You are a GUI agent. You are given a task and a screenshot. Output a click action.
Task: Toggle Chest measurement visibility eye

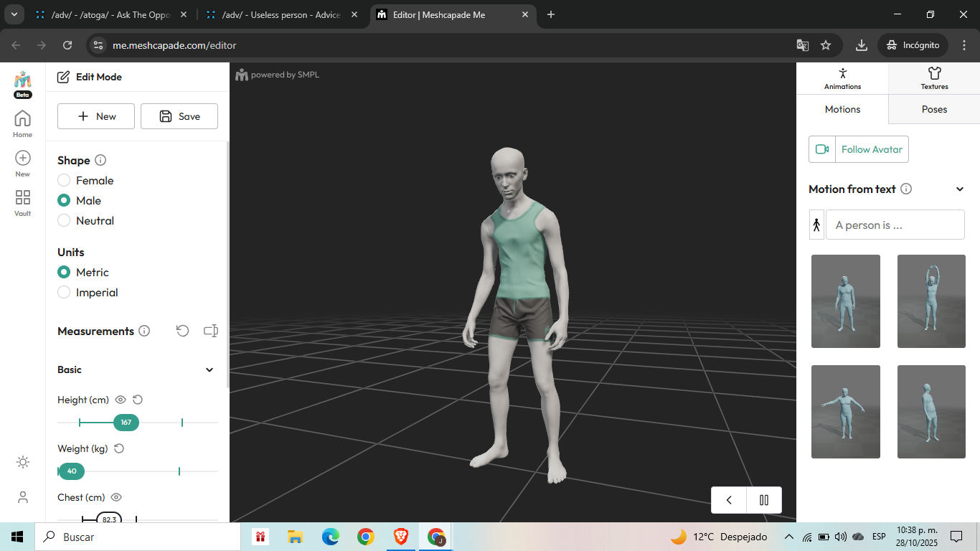tap(116, 497)
